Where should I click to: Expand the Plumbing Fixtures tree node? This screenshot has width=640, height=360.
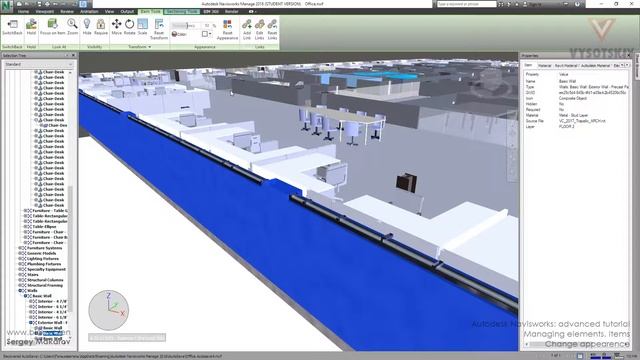pyautogui.click(x=20, y=264)
